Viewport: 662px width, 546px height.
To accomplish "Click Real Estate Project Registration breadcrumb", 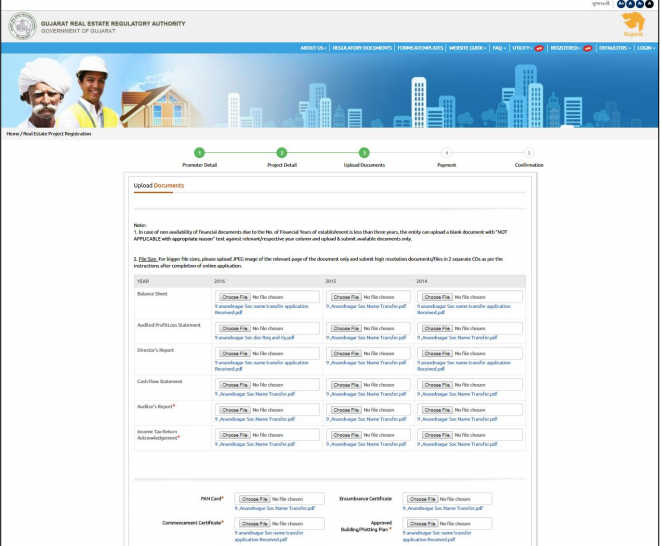I will pos(57,134).
